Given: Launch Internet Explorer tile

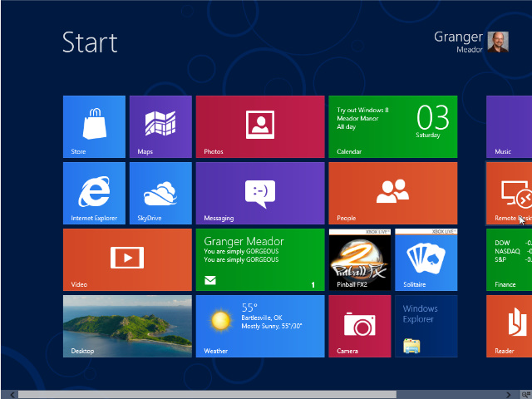Looking at the screenshot, I should pyautogui.click(x=94, y=193).
